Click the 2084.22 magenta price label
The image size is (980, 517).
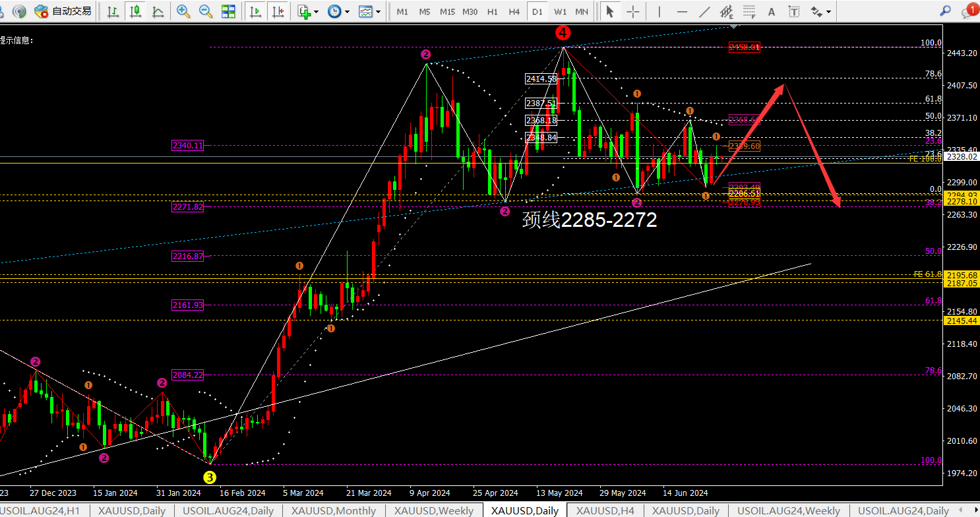(187, 375)
